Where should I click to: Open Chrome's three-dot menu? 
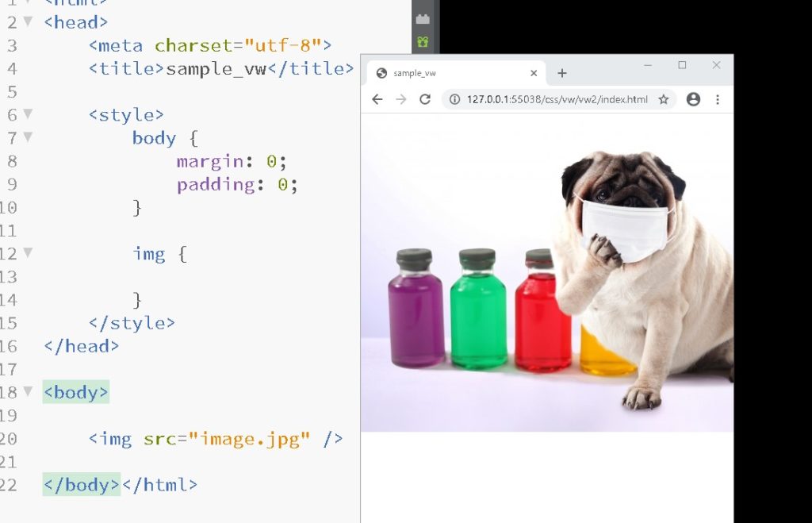[x=718, y=99]
